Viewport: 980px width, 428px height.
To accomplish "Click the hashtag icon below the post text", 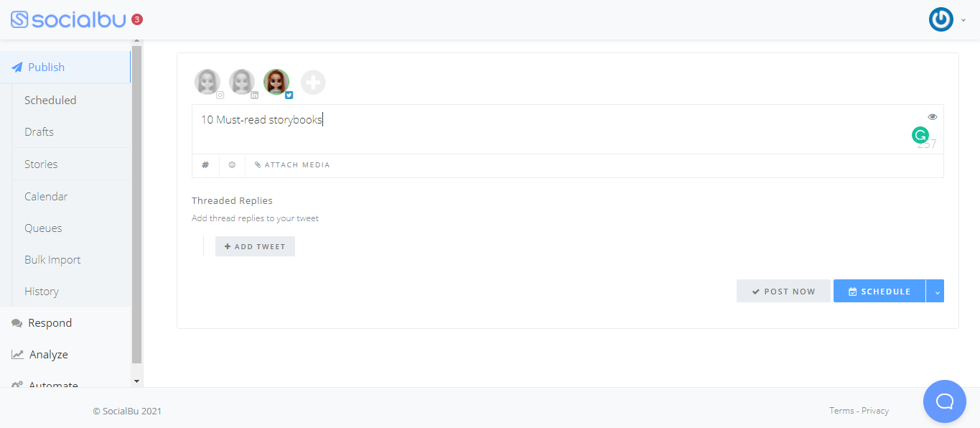I will [205, 165].
